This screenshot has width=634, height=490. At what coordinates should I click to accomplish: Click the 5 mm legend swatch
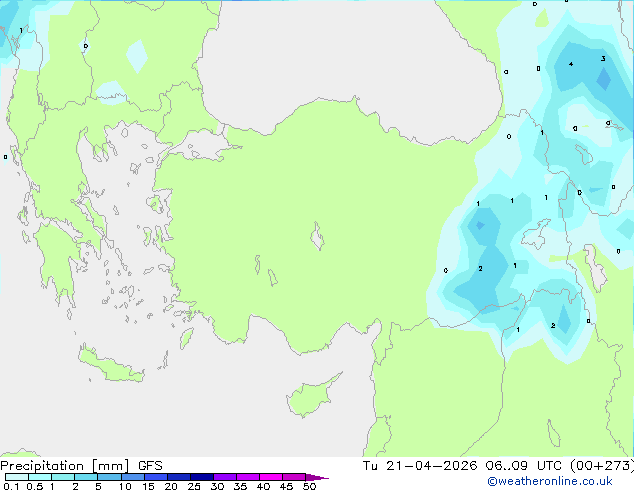(x=110, y=477)
